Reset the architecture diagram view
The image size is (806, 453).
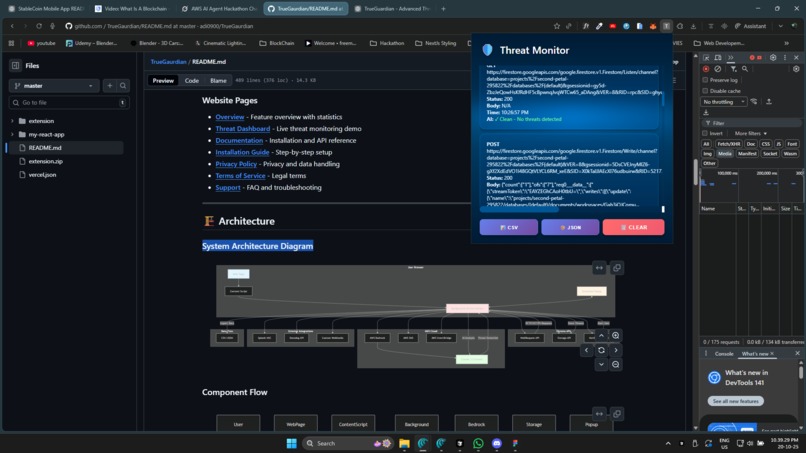click(601, 350)
